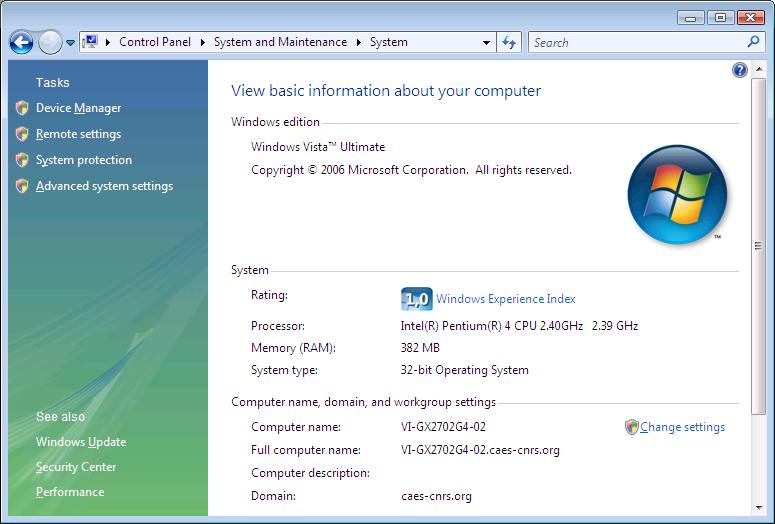The height and width of the screenshot is (524, 775).
Task: Open System protection task link
Action: (x=84, y=160)
